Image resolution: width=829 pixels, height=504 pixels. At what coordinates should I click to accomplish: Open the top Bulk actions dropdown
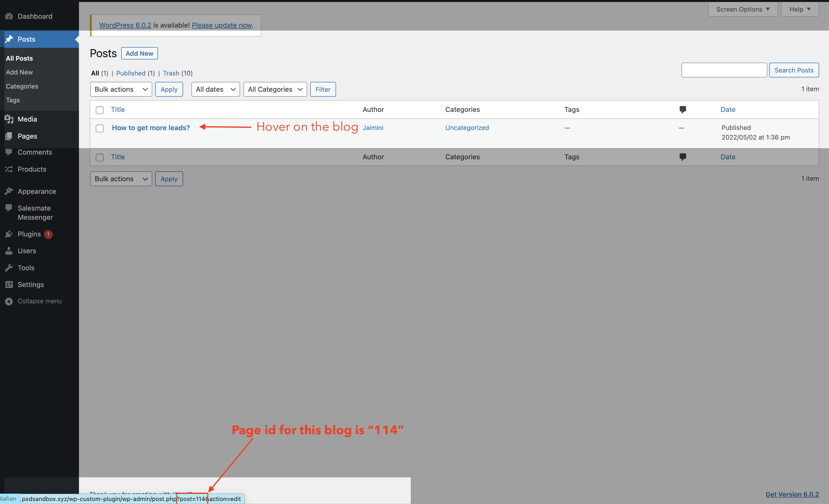(x=121, y=90)
